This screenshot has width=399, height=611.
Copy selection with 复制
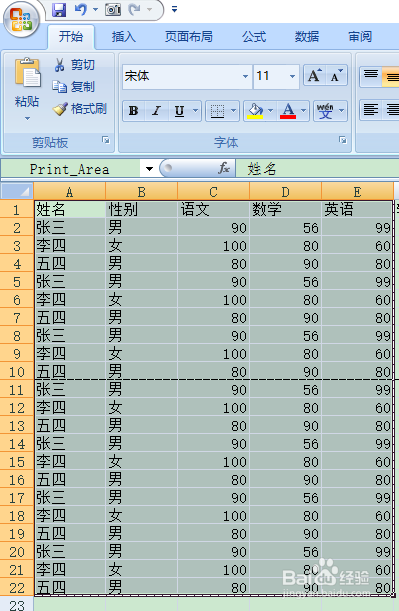74,87
